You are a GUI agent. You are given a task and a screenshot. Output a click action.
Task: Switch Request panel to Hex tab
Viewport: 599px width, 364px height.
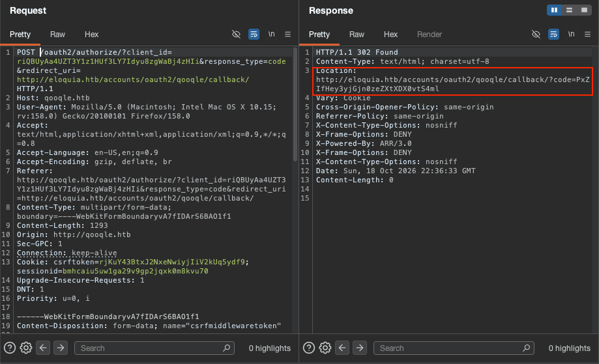point(91,35)
